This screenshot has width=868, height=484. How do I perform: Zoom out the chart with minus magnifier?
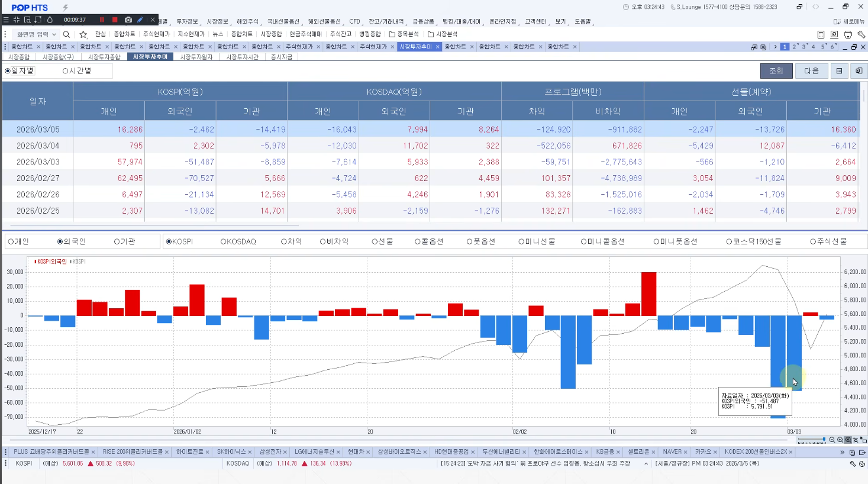(x=832, y=440)
